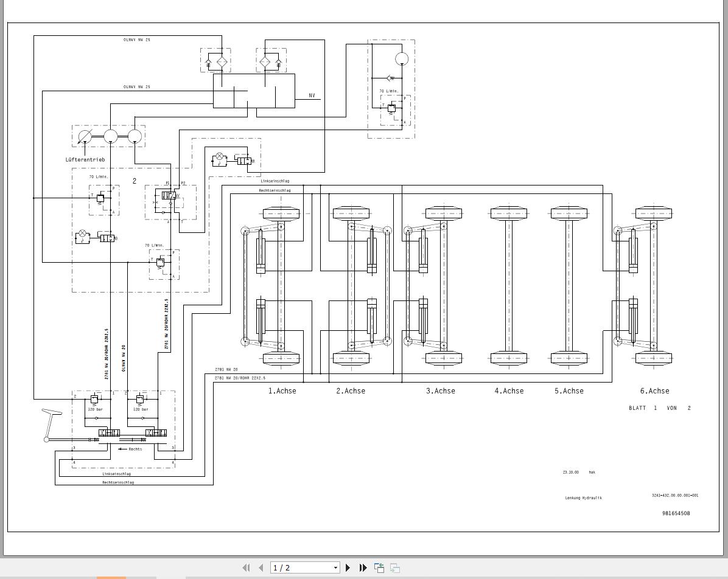Click the greyed-out next view icon
Viewport: 728px width, 579px height.
tap(394, 567)
